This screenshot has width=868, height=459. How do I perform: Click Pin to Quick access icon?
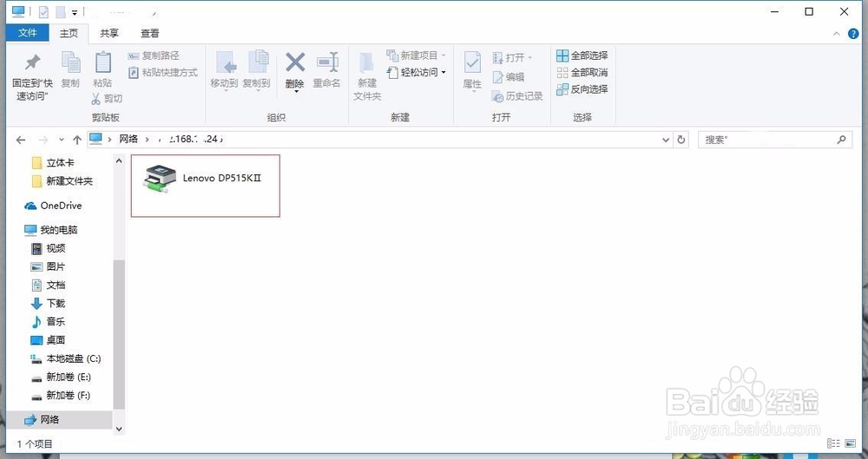(x=33, y=62)
